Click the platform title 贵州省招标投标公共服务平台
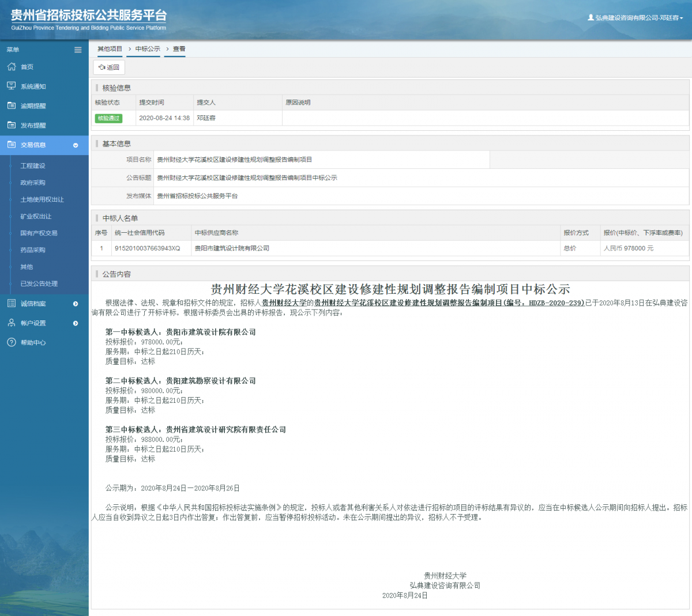This screenshot has width=692, height=616. [x=89, y=16]
